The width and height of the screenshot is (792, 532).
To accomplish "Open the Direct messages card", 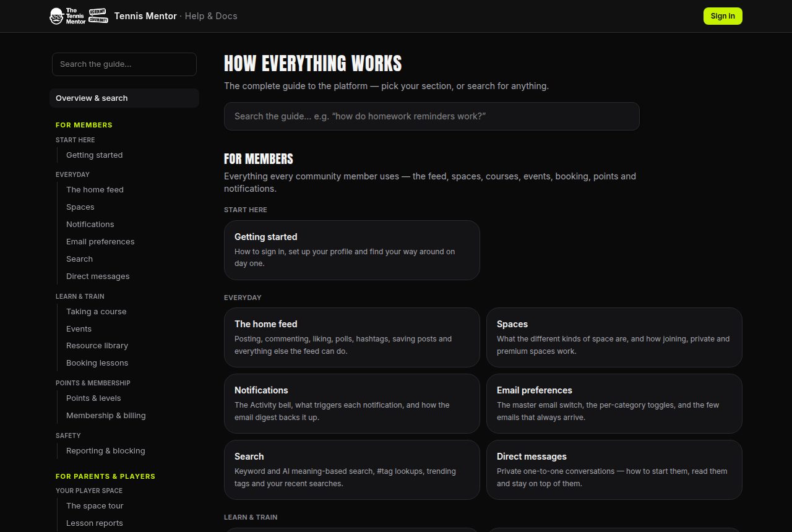I will click(x=614, y=470).
